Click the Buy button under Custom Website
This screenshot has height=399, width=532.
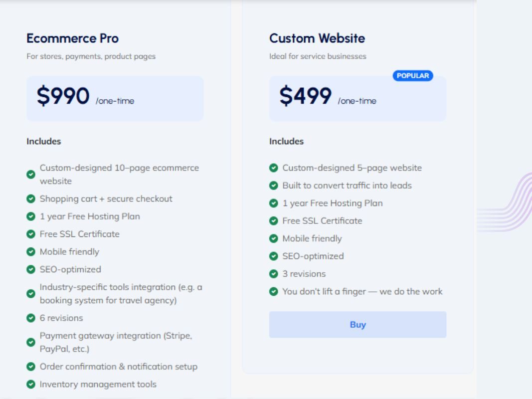pos(357,325)
